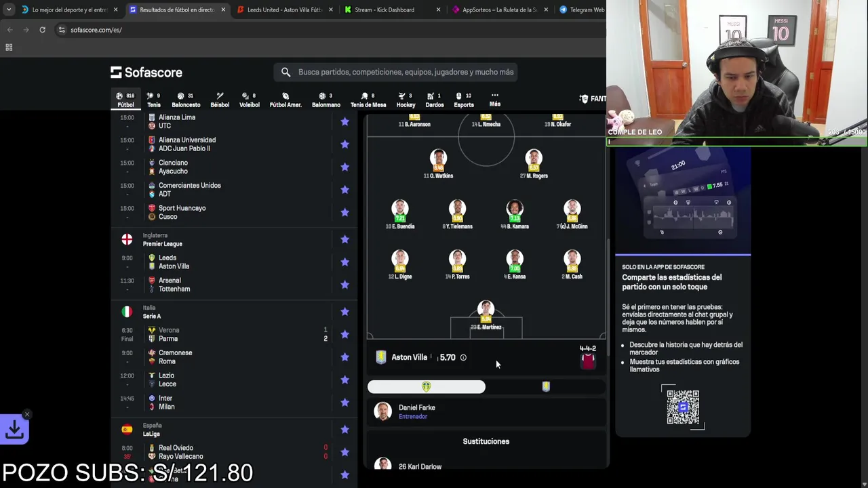Select the Tenis sport tab
The height and width of the screenshot is (488, 868).
[x=154, y=100]
